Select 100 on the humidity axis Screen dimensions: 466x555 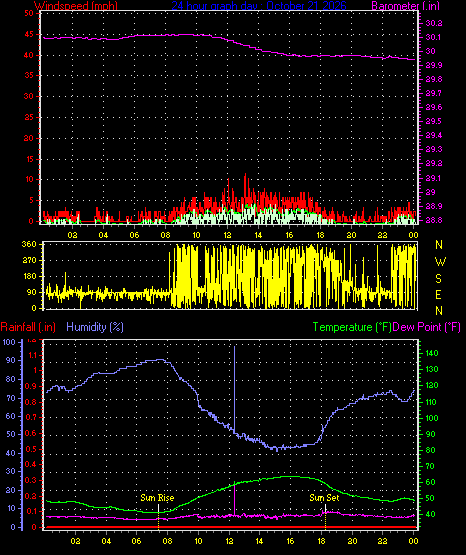9,342
